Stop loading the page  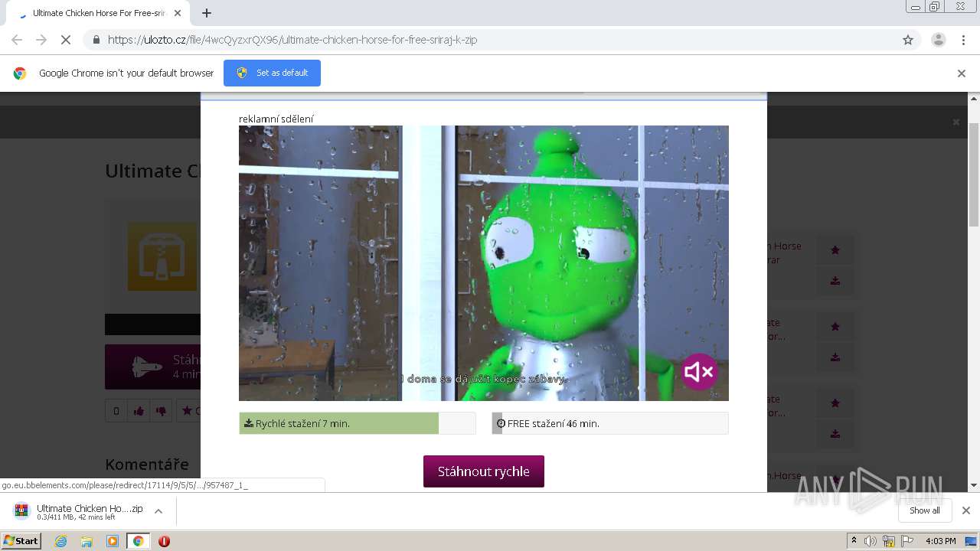coord(66,40)
